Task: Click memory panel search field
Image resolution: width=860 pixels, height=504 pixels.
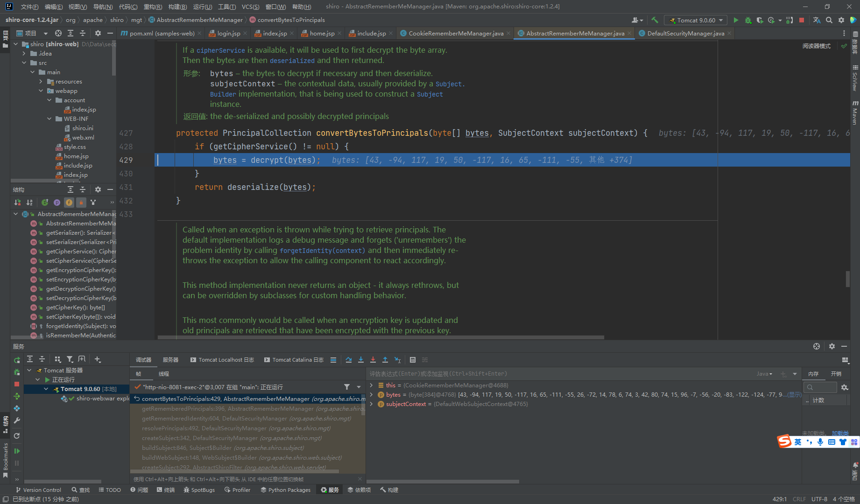Action: (820, 387)
